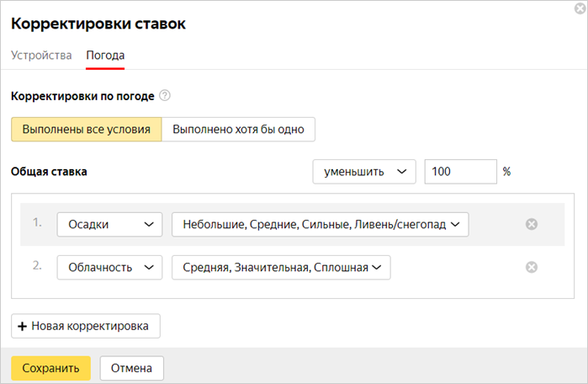Click the 'Корректировки по погоде' heading
Image resolution: width=588 pixels, height=384 pixels.
82,96
